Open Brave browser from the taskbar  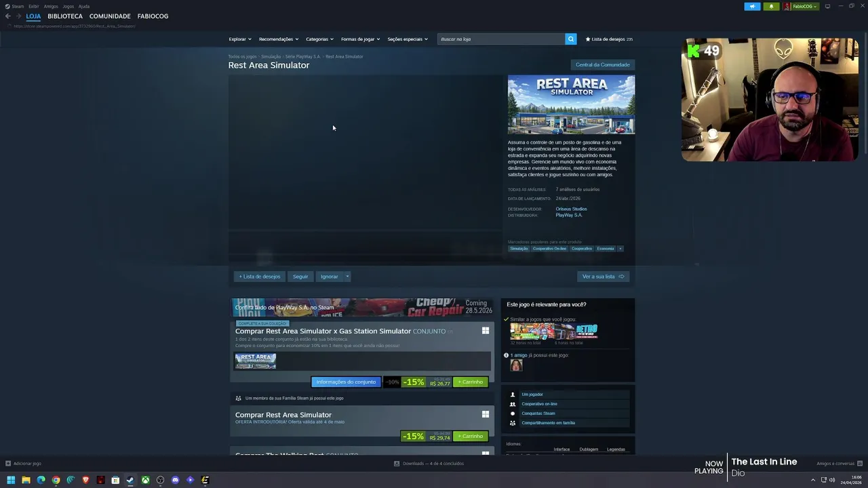pyautogui.click(x=85, y=480)
